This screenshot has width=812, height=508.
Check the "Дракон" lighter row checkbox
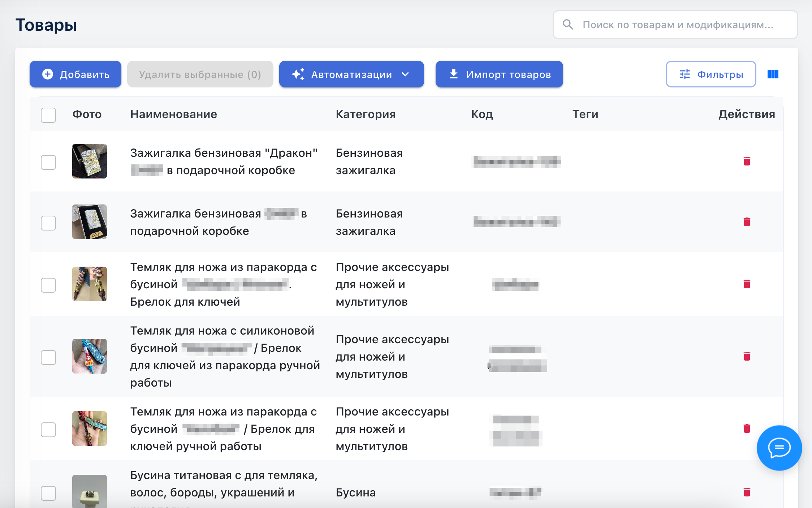click(x=48, y=162)
